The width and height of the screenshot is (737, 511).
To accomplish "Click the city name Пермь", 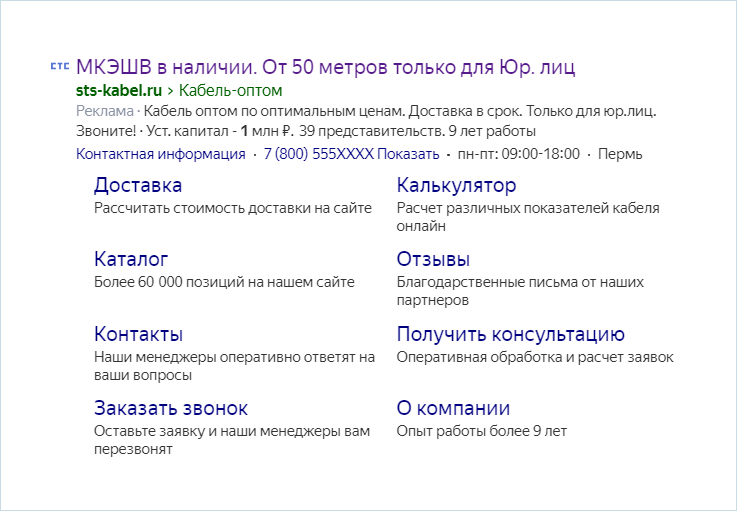I will tap(620, 154).
